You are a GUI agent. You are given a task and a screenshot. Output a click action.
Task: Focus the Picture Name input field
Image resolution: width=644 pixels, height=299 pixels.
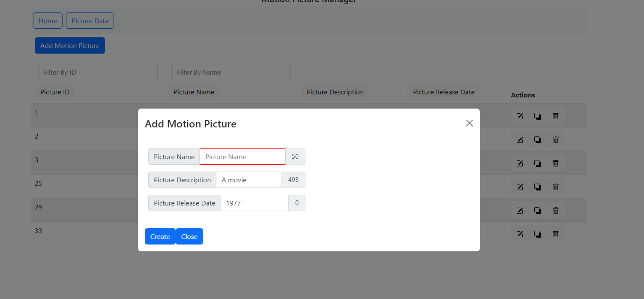point(242,157)
